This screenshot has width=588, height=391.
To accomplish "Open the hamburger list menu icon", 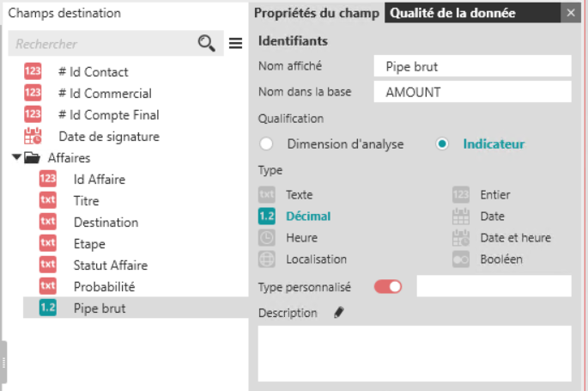I will pos(236,43).
